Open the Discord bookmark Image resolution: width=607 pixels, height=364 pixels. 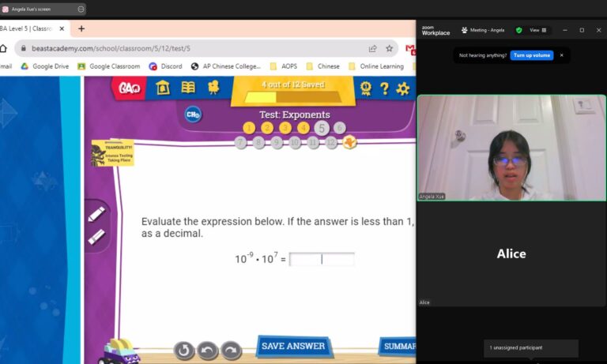click(166, 66)
